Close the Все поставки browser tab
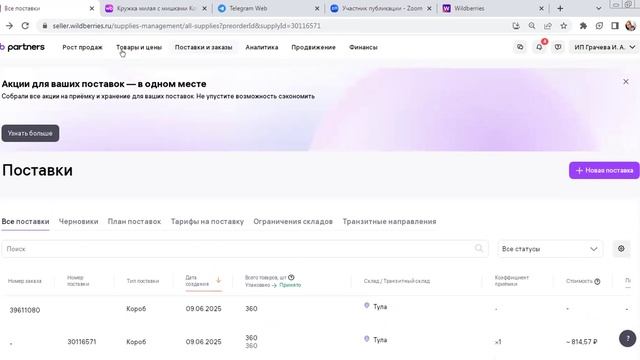 (92, 8)
